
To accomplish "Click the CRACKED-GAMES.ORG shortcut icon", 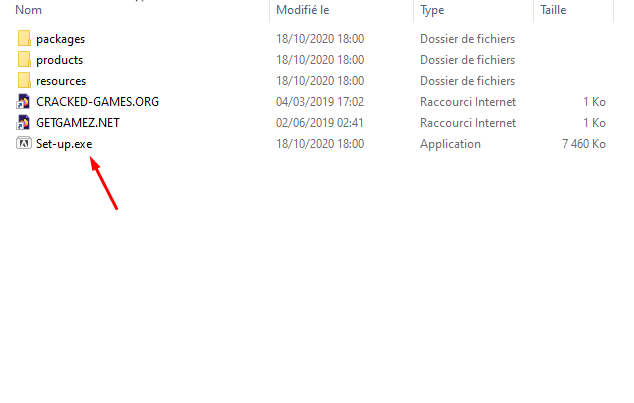I will (x=25, y=102).
